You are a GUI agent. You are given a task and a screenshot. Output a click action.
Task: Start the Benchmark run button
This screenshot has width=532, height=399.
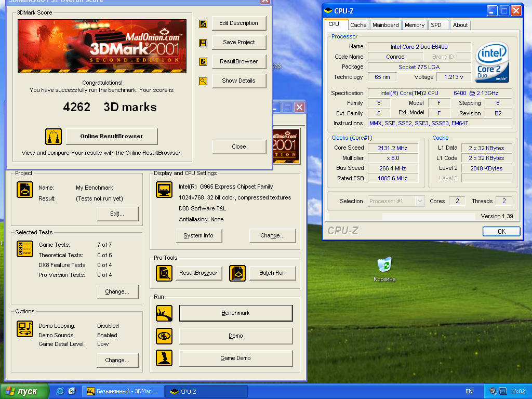click(x=236, y=313)
